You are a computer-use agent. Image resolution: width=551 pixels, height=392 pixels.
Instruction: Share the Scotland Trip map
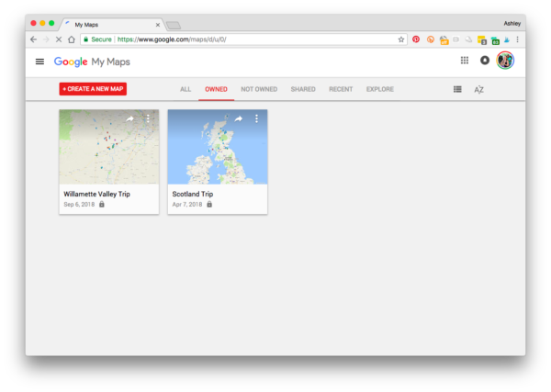239,118
